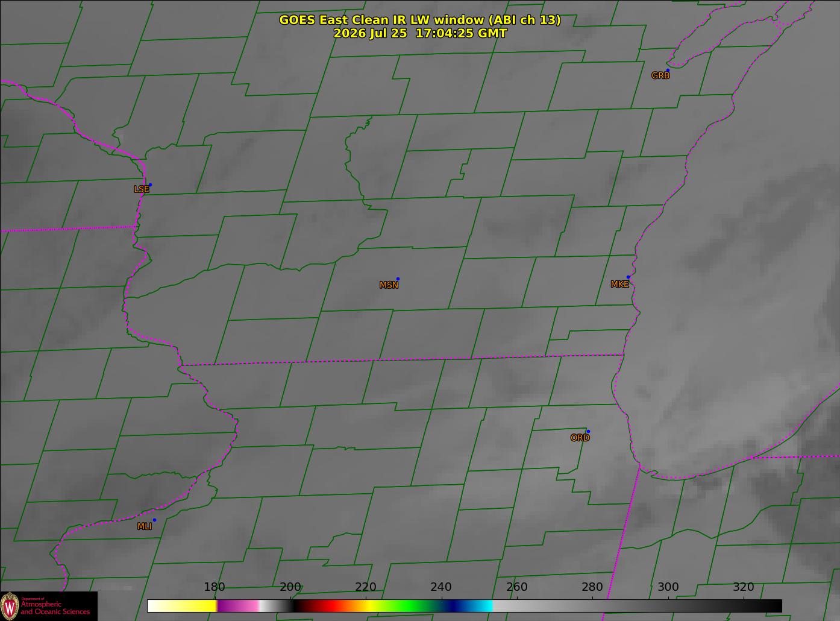The image size is (840, 621).
Task: Click the 300 label on temperature scale
Action: pos(668,587)
